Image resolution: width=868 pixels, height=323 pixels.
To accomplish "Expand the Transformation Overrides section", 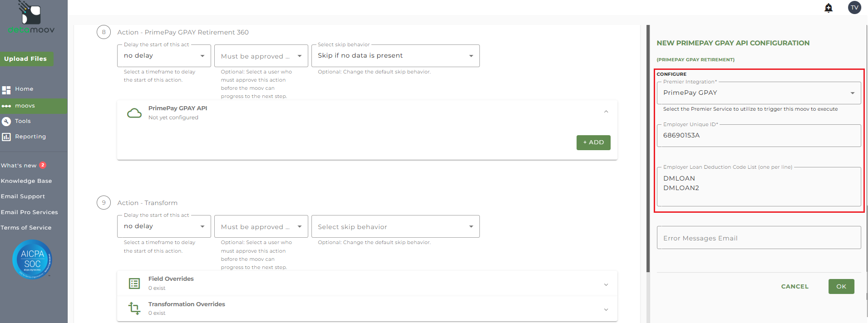I will click(x=606, y=309).
